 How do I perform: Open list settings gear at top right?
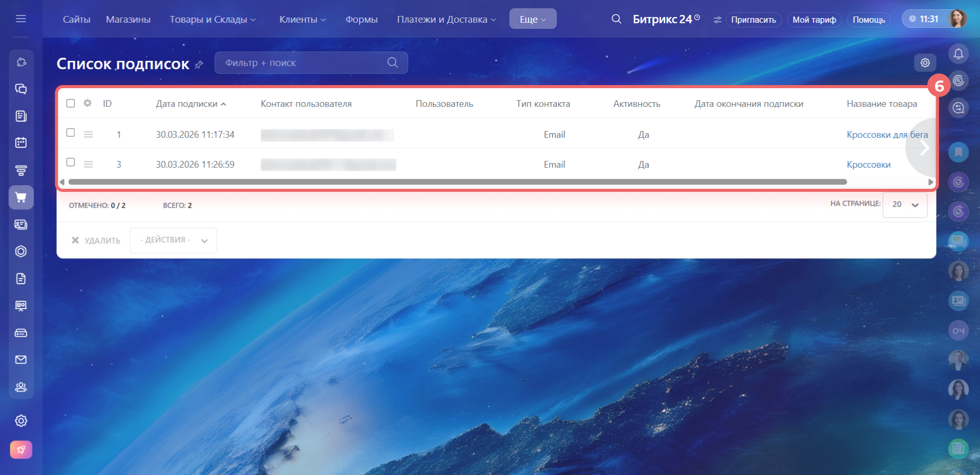coord(925,63)
